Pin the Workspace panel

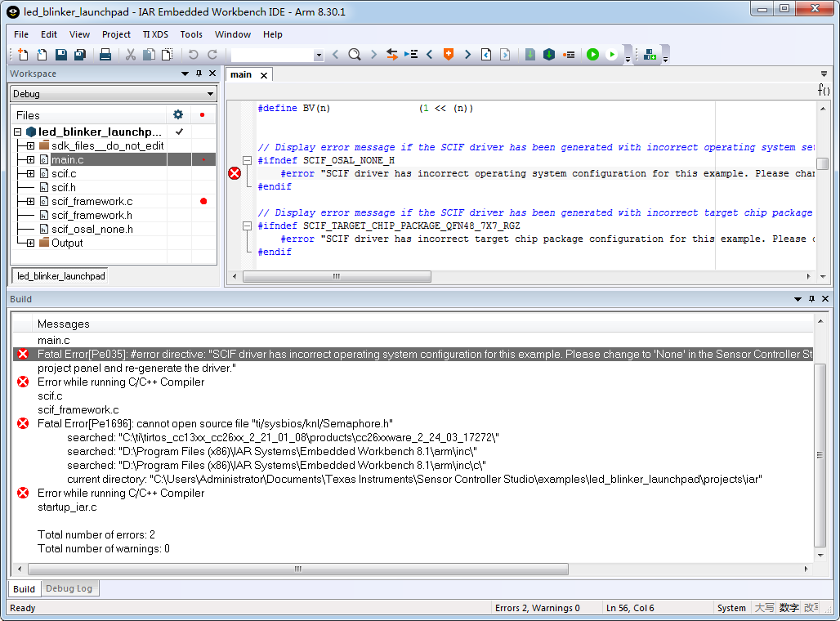click(199, 74)
